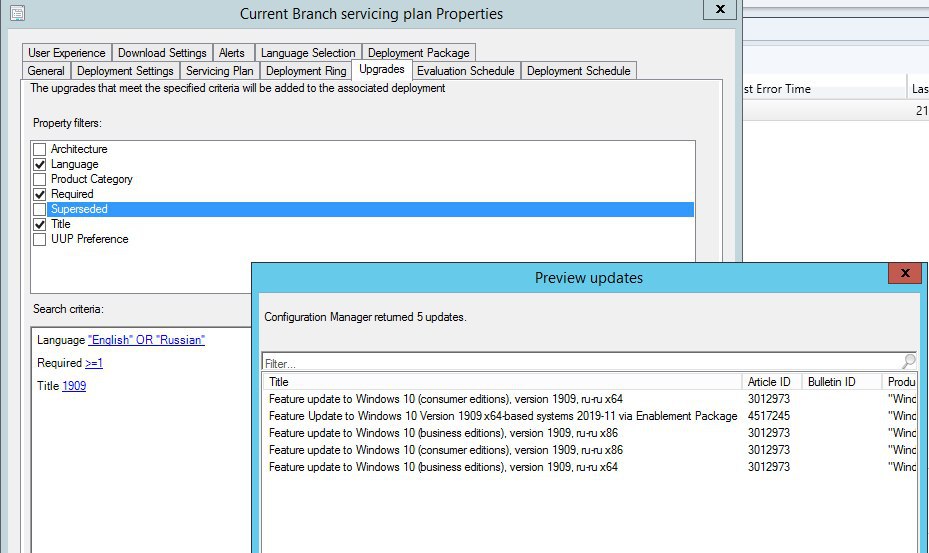This screenshot has width=929, height=553.
Task: Click the Filter input field in Preview updates
Action: pyautogui.click(x=582, y=362)
